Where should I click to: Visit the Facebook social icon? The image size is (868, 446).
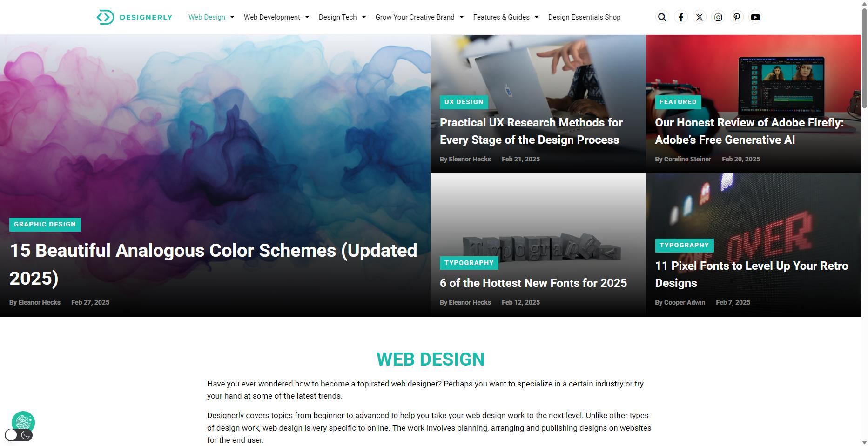tap(680, 17)
